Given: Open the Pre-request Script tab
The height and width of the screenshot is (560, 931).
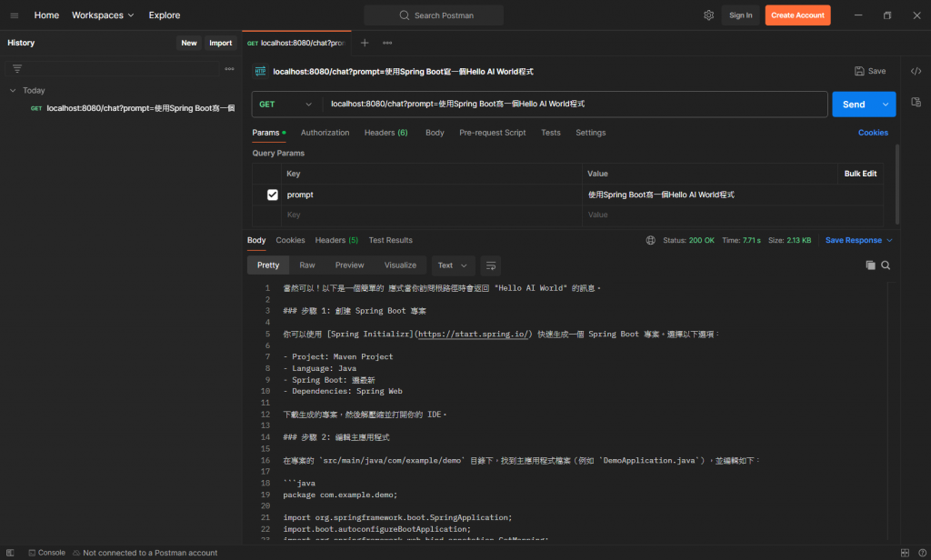Looking at the screenshot, I should coord(492,133).
